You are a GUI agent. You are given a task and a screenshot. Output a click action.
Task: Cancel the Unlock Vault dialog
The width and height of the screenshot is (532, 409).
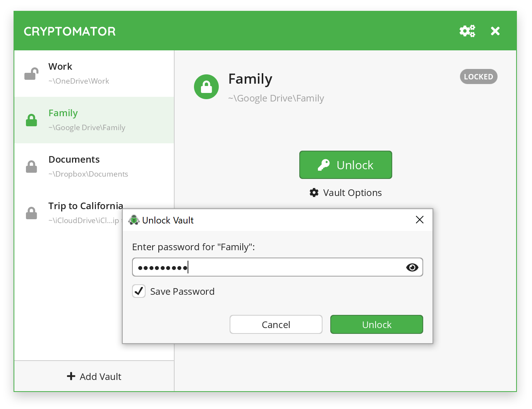click(x=276, y=325)
